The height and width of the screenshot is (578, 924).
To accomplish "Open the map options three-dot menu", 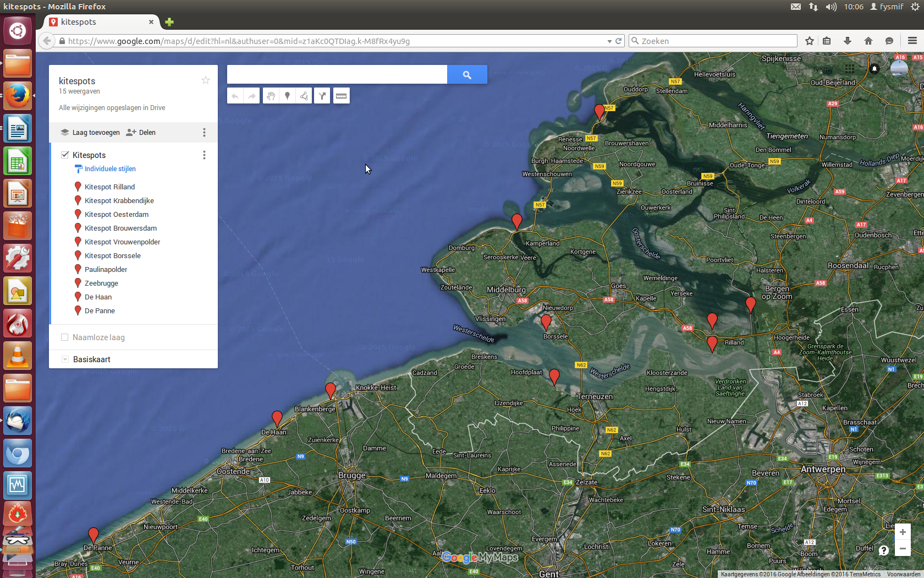I will point(204,133).
